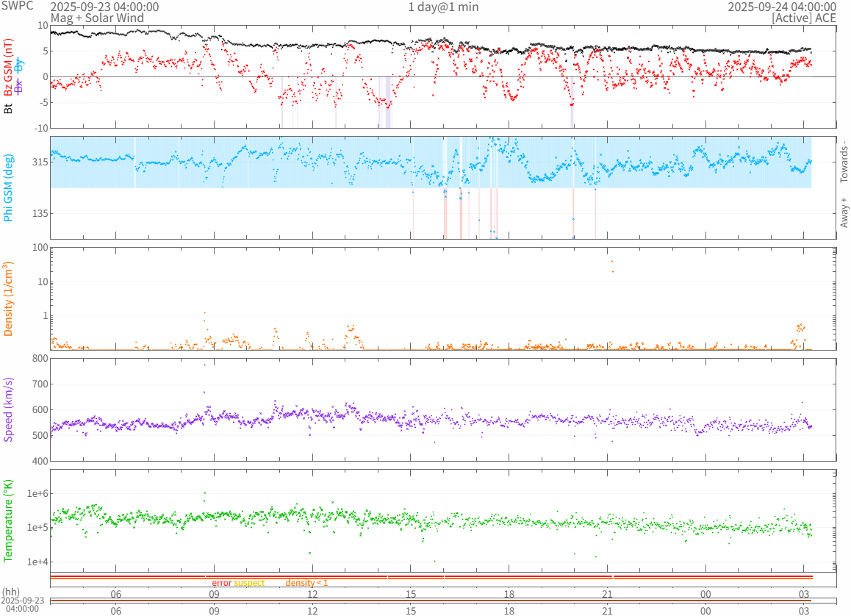Open the 1 day@1 min time span selector
The height and width of the screenshot is (616, 851).
coord(443,7)
